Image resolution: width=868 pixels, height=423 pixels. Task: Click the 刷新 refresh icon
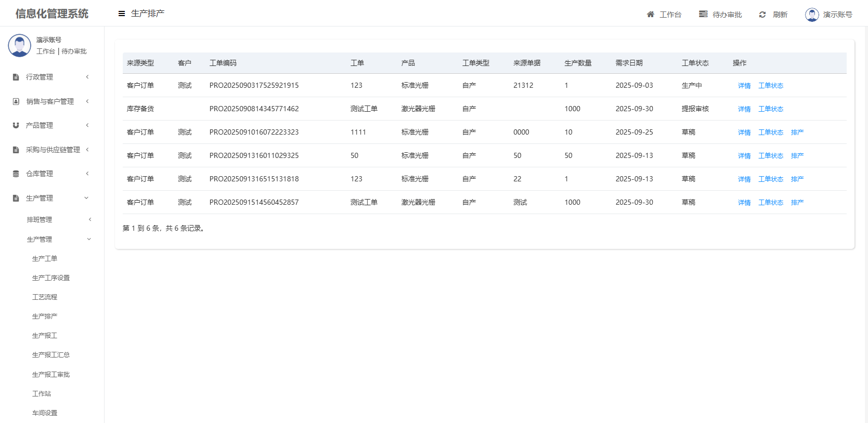pyautogui.click(x=762, y=15)
